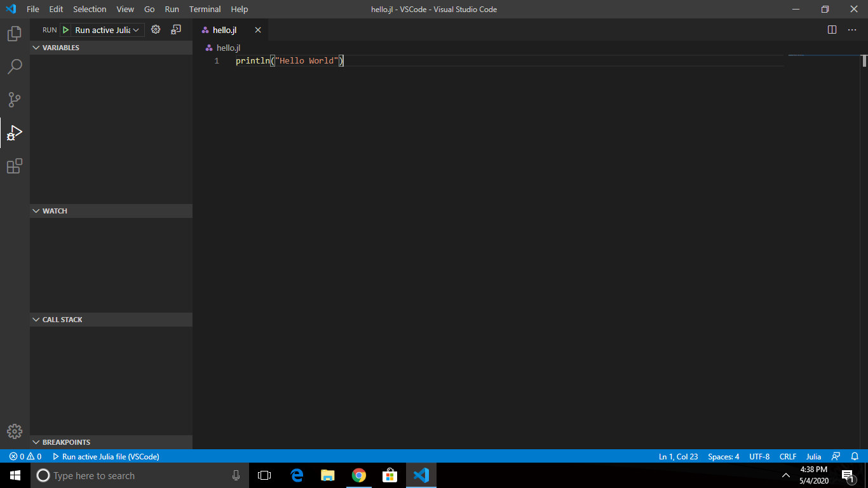Click microphone icon in Windows search box
The height and width of the screenshot is (488, 868).
pos(236,475)
